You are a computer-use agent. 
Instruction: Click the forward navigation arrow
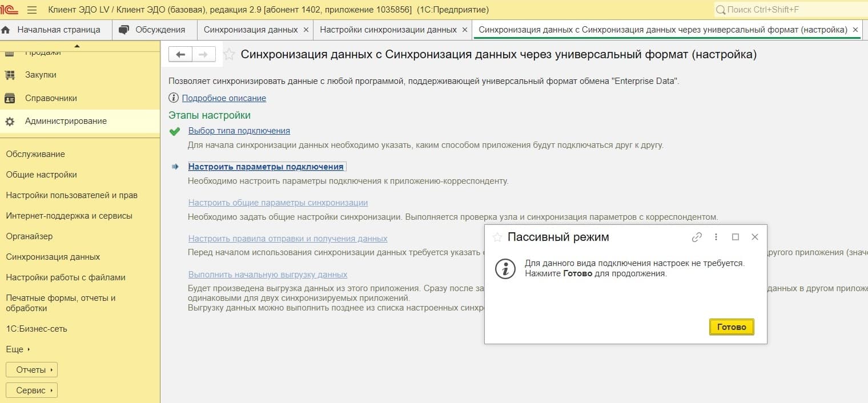[203, 54]
